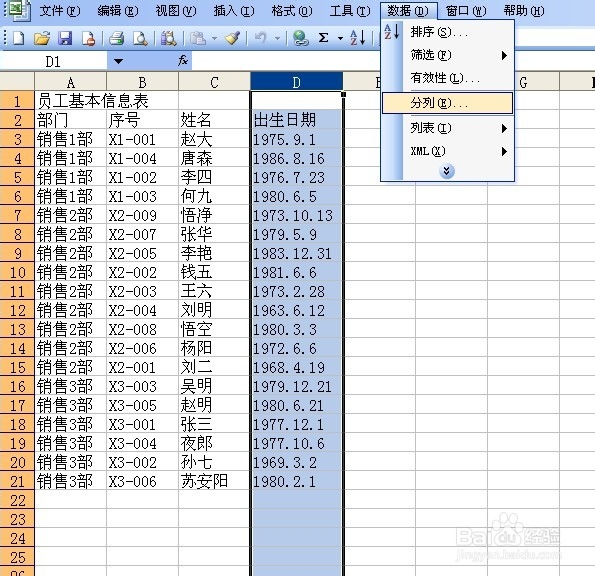595x576 pixels.
Task: Click the Print Preview icon
Action: [x=140, y=38]
